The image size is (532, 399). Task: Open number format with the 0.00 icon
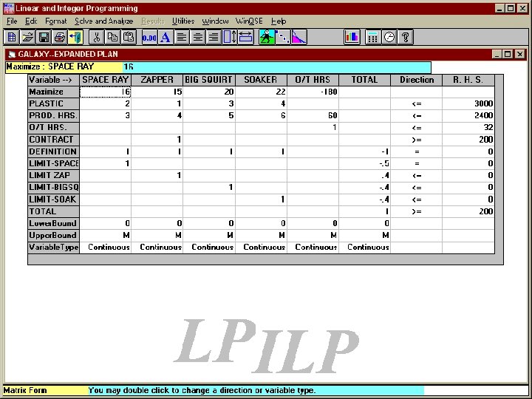(149, 37)
